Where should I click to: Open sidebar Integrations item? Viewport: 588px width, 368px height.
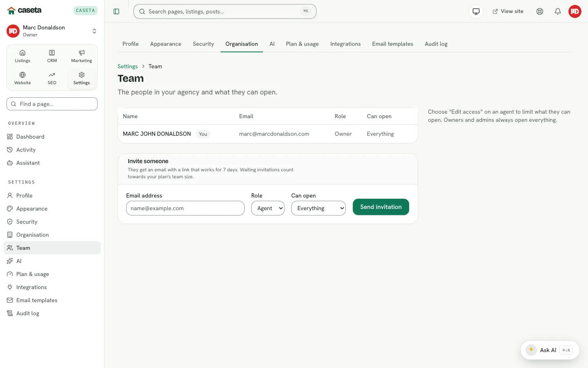[x=52, y=287]
